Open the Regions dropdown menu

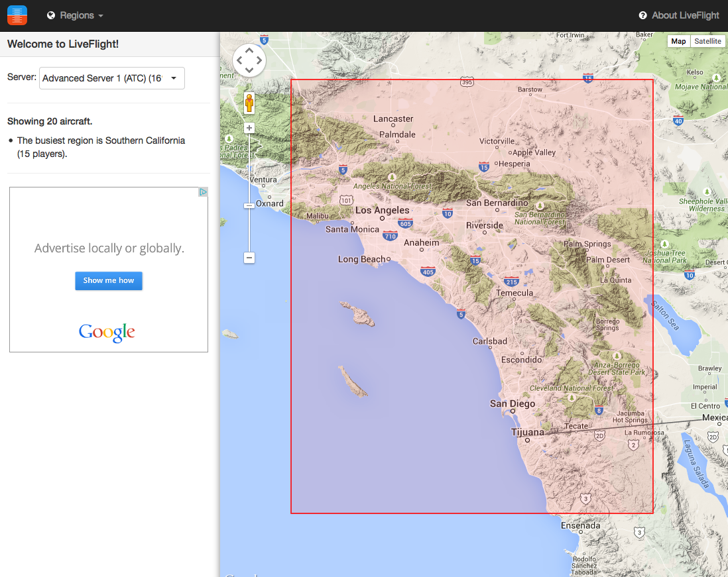tap(75, 15)
